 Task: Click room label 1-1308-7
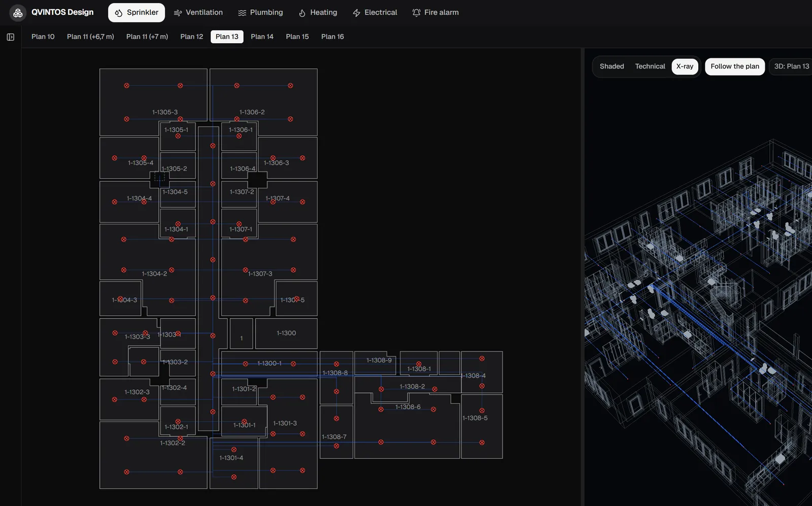coord(334,437)
